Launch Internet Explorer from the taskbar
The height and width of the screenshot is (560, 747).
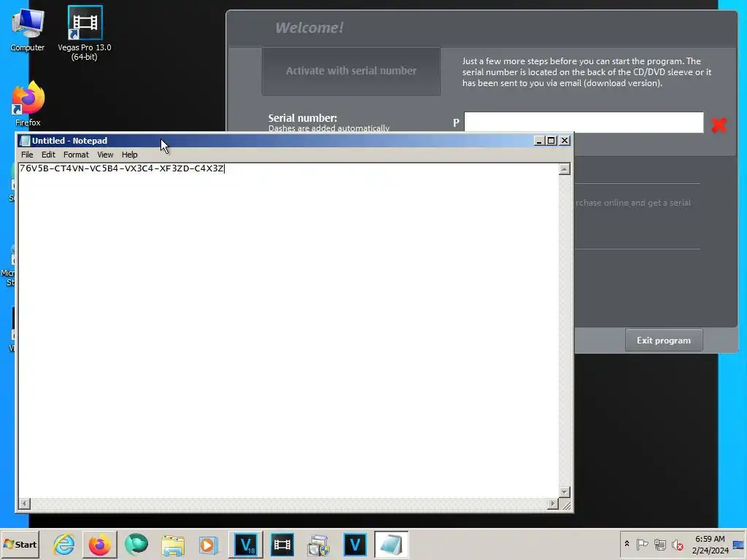pos(64,544)
